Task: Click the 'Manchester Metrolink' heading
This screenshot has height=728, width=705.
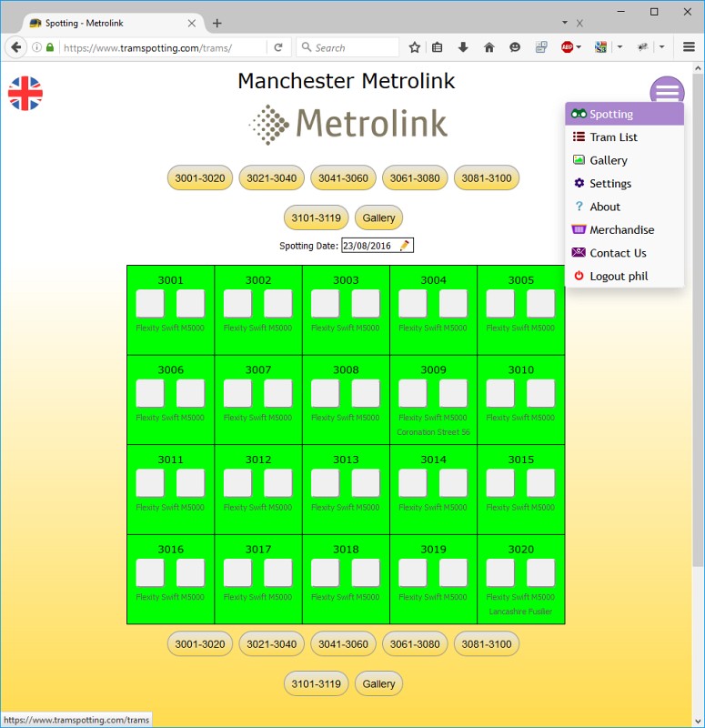Action: click(x=347, y=81)
